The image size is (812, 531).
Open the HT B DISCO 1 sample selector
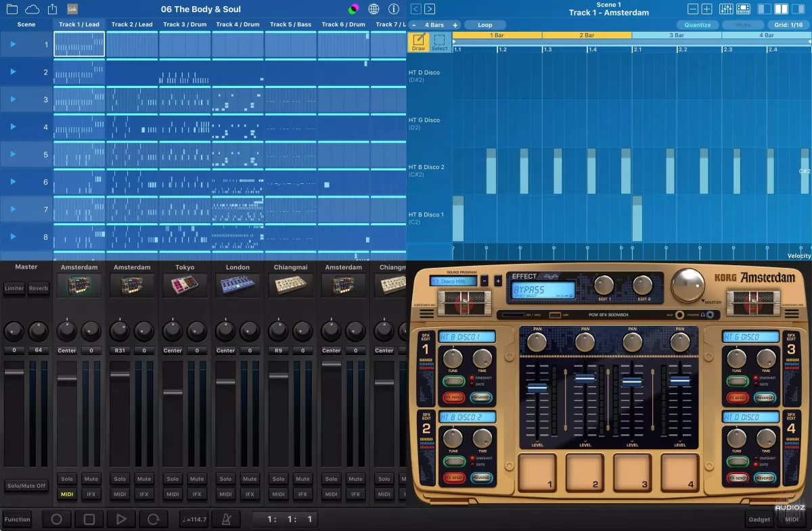(468, 337)
